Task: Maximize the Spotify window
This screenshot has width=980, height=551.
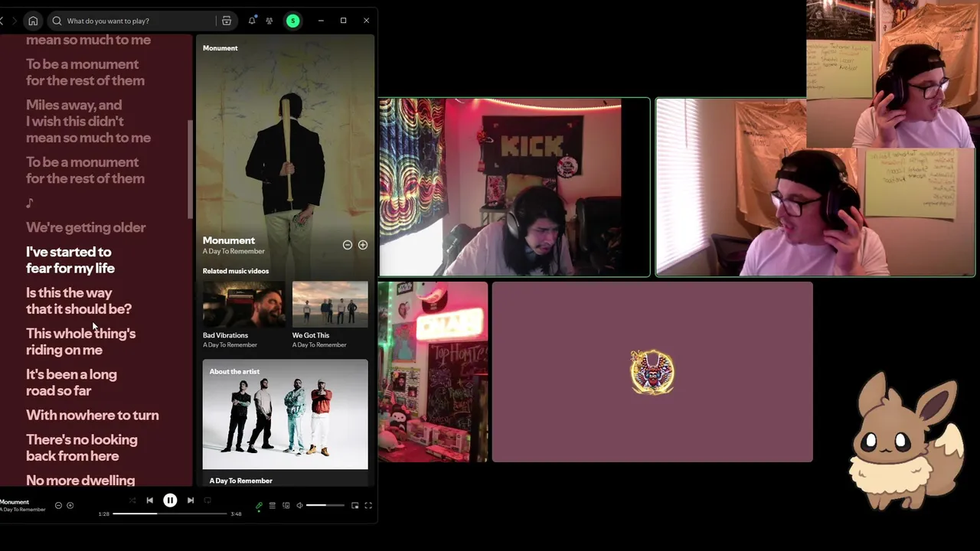Action: coord(344,21)
